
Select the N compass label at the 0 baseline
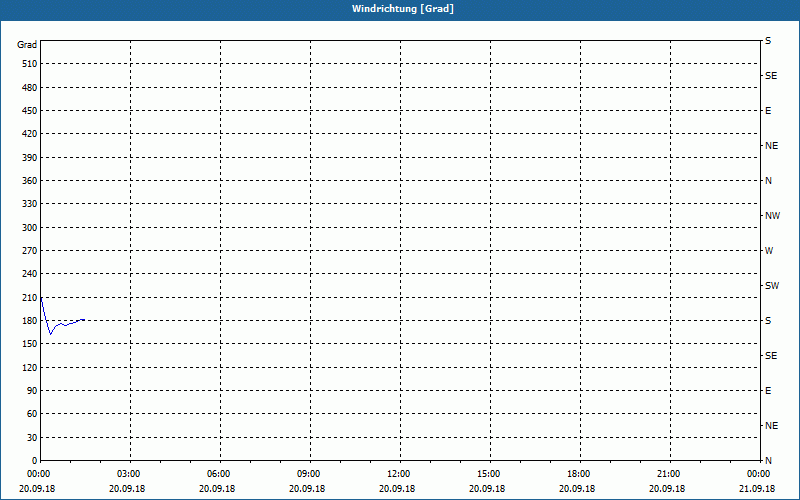tap(769, 460)
